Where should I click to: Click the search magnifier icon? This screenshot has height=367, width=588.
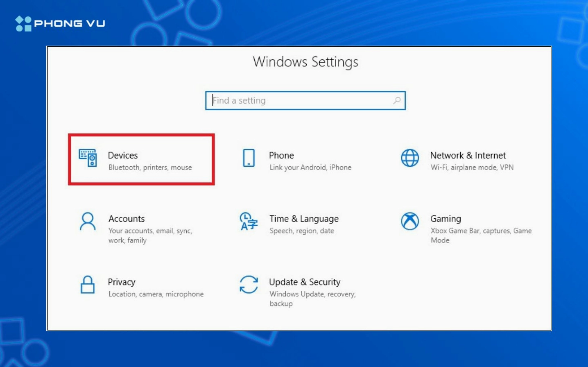396,100
